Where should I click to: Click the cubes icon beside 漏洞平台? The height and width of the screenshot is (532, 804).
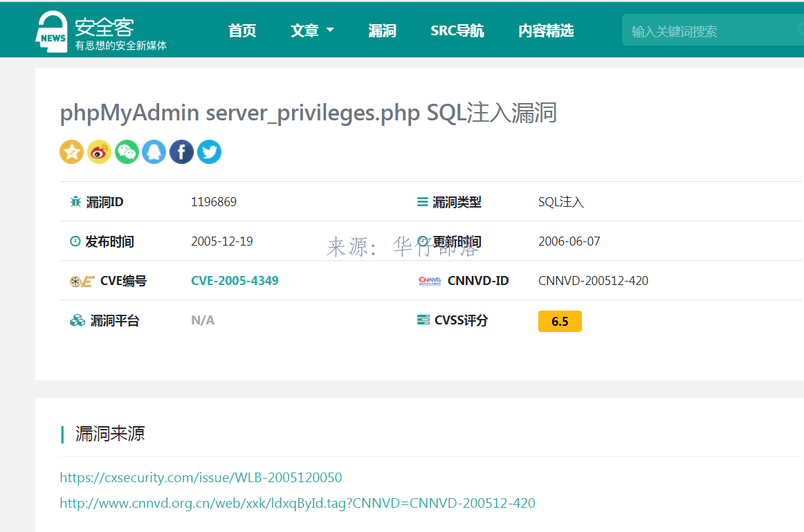pyautogui.click(x=77, y=321)
